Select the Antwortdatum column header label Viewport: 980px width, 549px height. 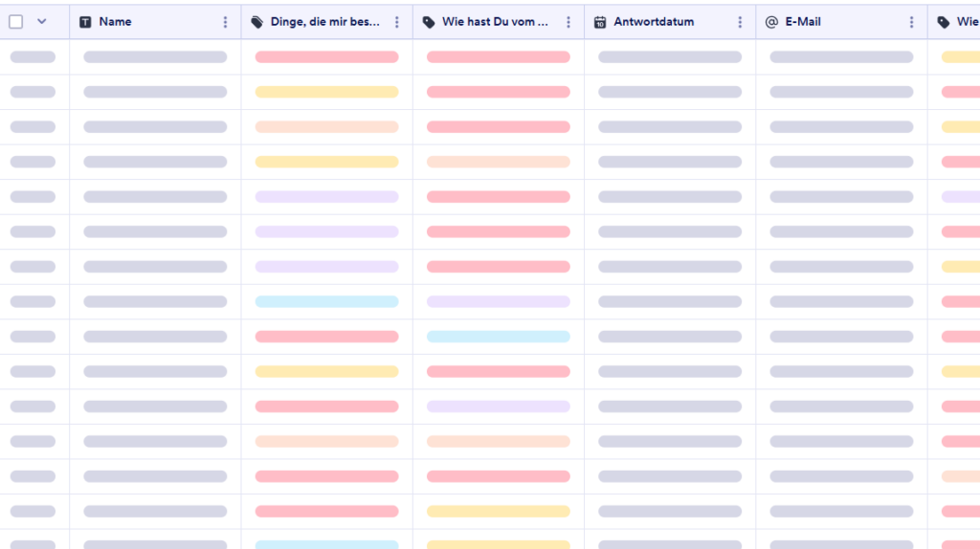pyautogui.click(x=654, y=22)
